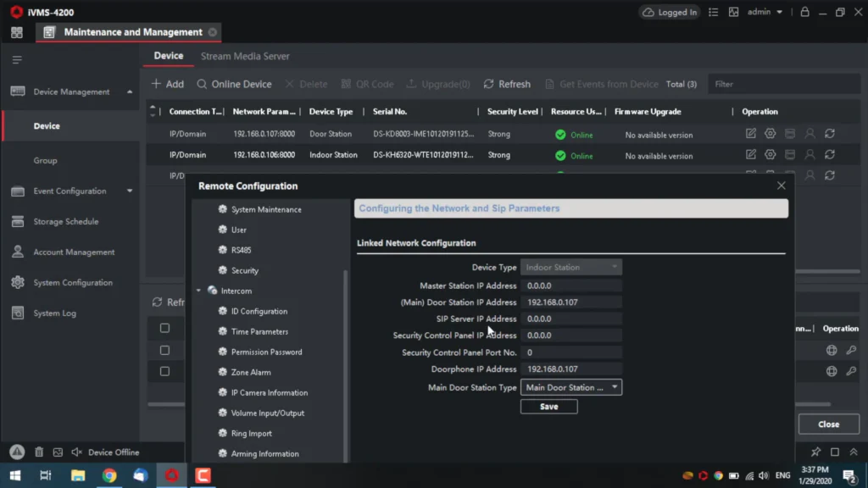Open Account Management in the sidebar
This screenshot has width=868, height=488.
[74, 252]
